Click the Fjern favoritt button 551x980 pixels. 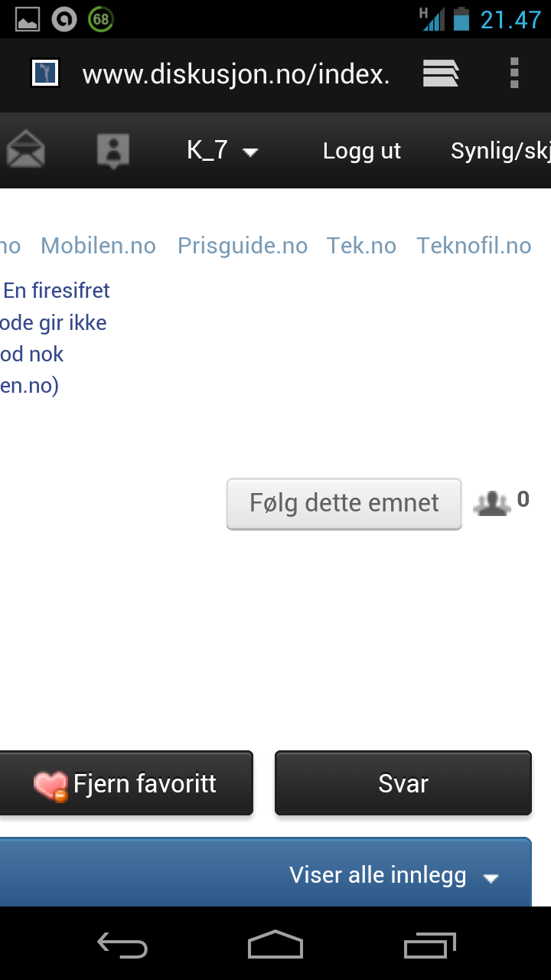tap(124, 783)
